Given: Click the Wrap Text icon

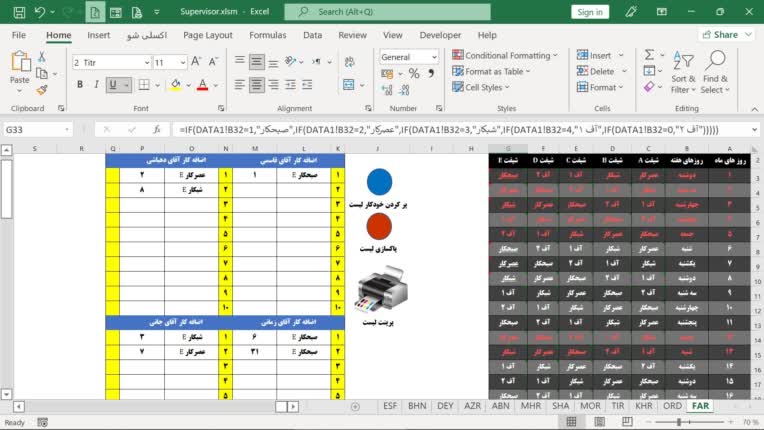Looking at the screenshot, I should [349, 62].
